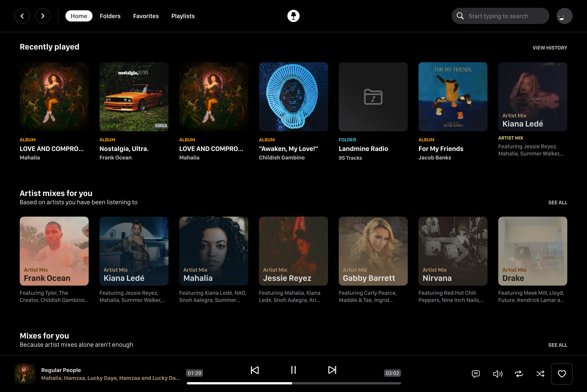Open the For My Friends album cover
Image resolution: width=587 pixels, height=392 pixels.
(453, 97)
